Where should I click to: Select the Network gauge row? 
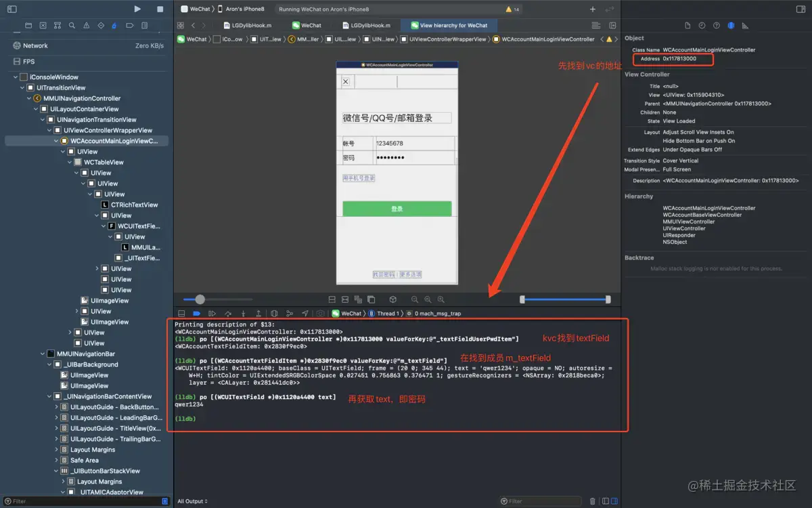point(87,46)
